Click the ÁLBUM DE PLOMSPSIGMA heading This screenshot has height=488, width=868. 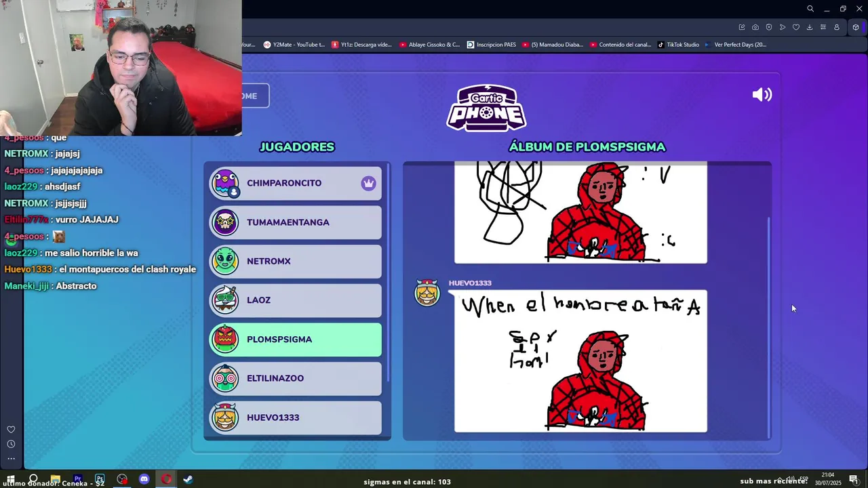(587, 147)
